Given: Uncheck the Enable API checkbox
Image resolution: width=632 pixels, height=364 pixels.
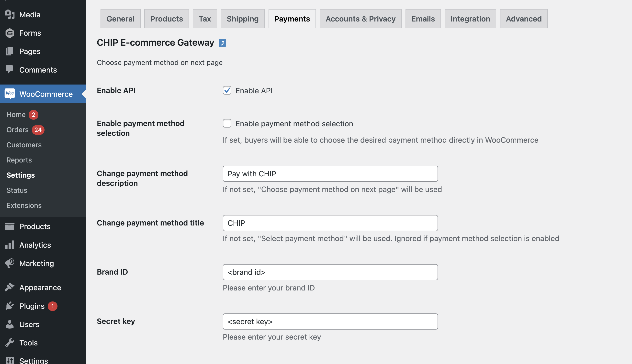Looking at the screenshot, I should click(227, 90).
